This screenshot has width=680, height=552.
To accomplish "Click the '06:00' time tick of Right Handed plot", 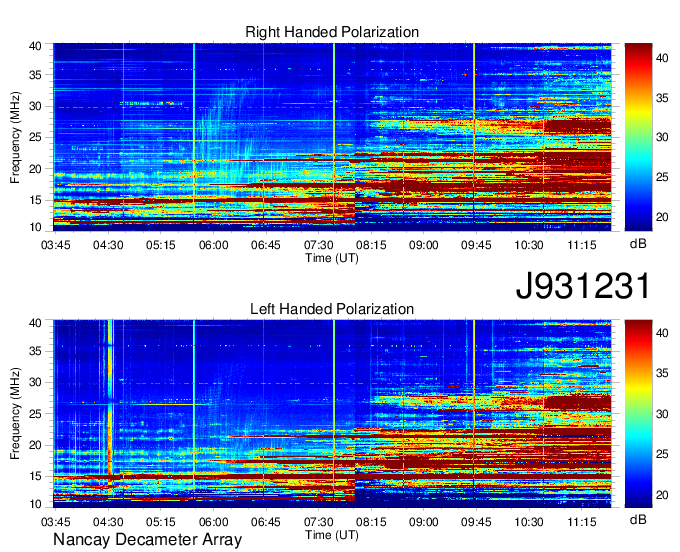I will click(x=213, y=245).
